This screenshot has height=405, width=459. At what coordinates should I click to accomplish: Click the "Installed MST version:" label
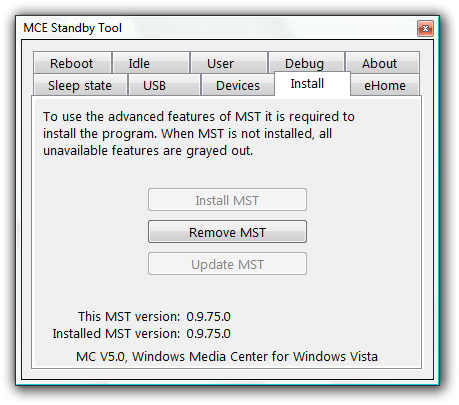pos(116,333)
